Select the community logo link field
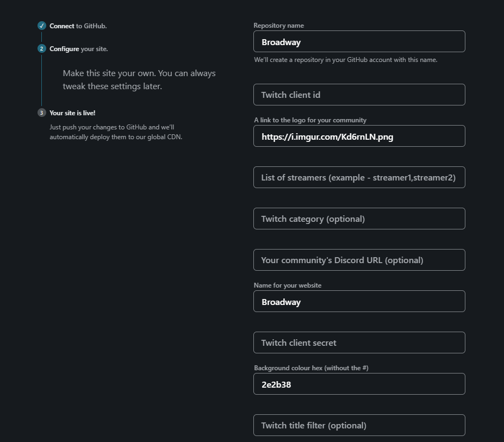Viewport: 504px width, 442px height. (359, 136)
